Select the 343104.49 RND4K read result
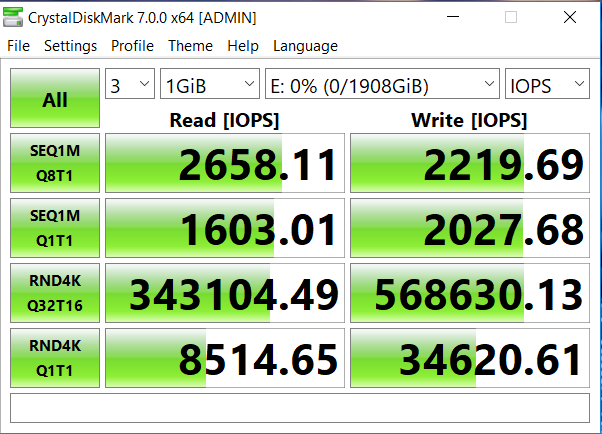Screen dimensions: 602x434 point(225,293)
